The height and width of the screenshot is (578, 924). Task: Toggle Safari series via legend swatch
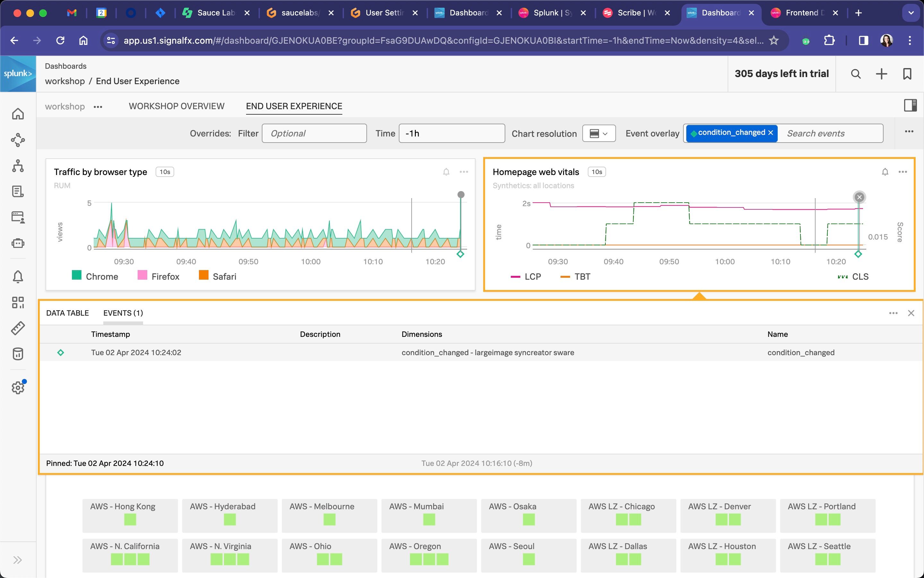tap(204, 275)
